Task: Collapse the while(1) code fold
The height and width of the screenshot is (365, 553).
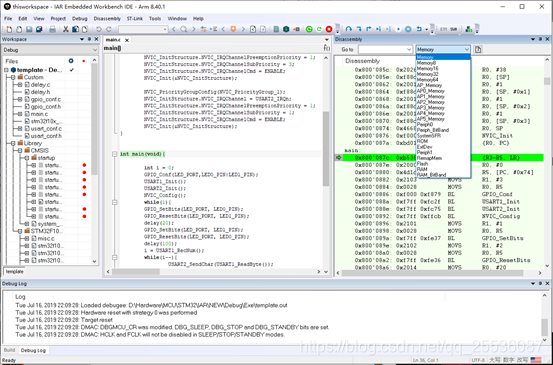Action: tap(115, 202)
